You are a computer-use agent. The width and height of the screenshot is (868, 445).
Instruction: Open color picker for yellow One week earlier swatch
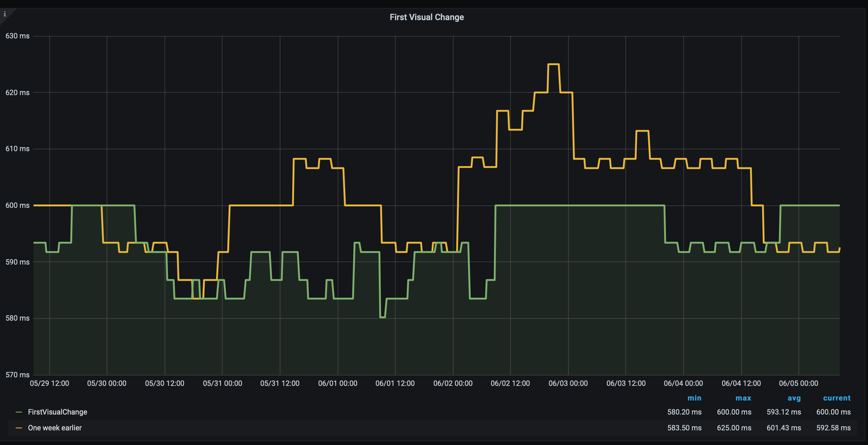pos(19,428)
